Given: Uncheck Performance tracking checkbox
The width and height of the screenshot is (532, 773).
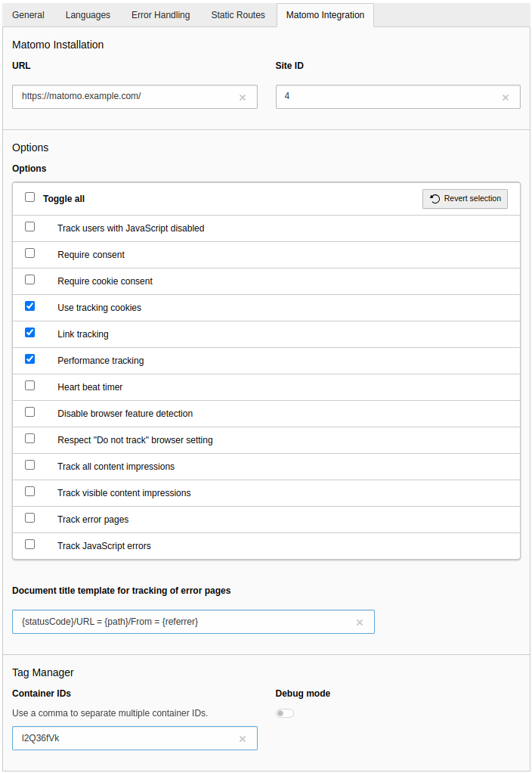Looking at the screenshot, I should 30,359.
